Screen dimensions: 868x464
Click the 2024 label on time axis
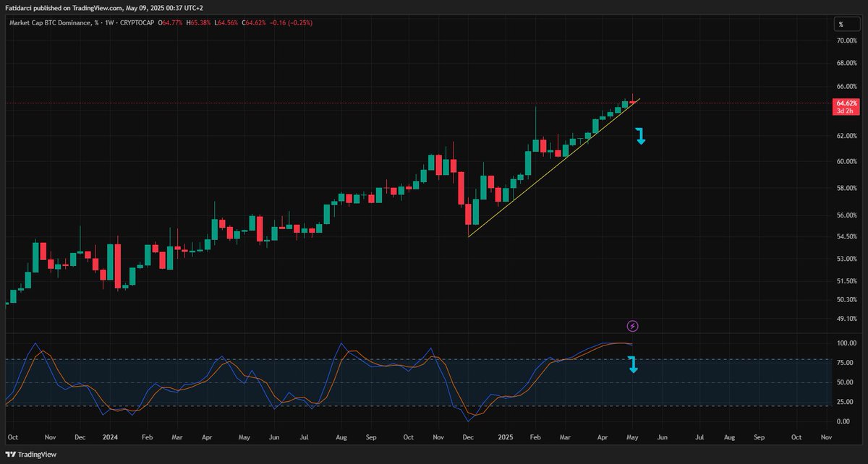coord(110,438)
